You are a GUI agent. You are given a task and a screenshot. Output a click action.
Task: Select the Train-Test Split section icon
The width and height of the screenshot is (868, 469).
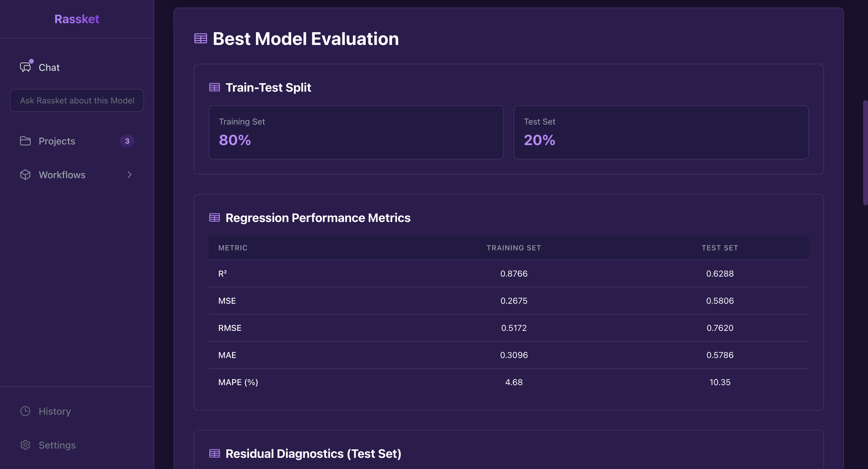pyautogui.click(x=215, y=87)
